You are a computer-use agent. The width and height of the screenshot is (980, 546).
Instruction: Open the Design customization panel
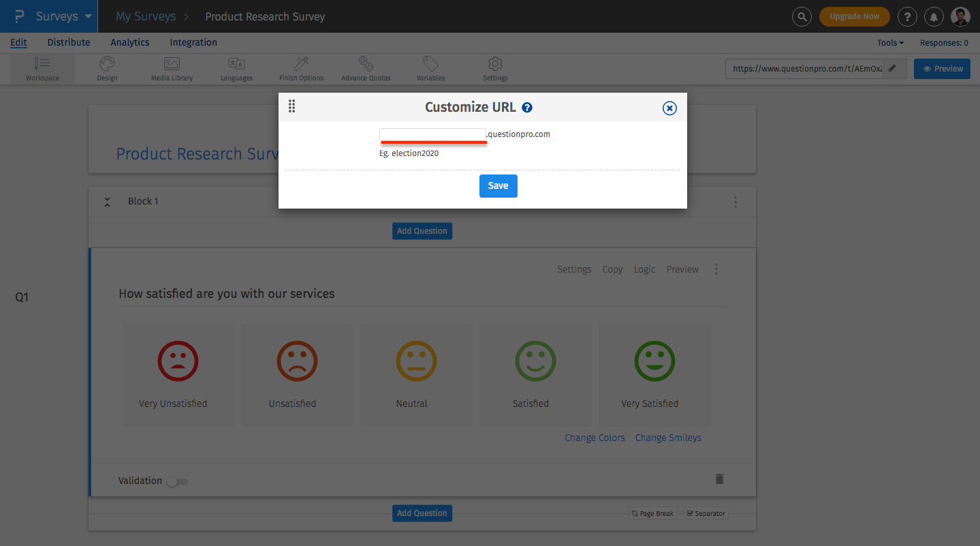point(106,68)
